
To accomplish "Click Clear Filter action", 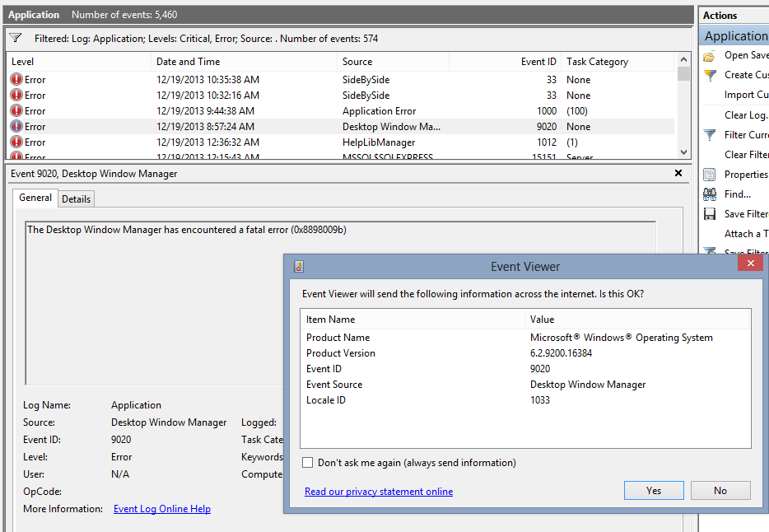I will [747, 155].
